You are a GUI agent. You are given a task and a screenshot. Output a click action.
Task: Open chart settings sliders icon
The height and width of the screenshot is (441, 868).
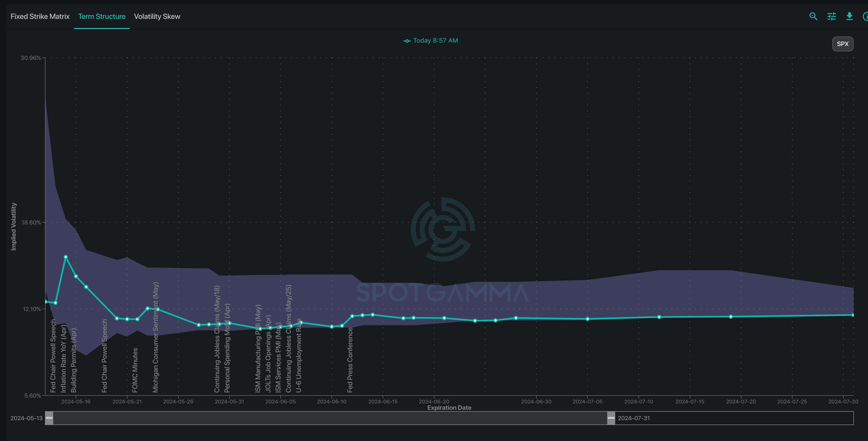(831, 16)
